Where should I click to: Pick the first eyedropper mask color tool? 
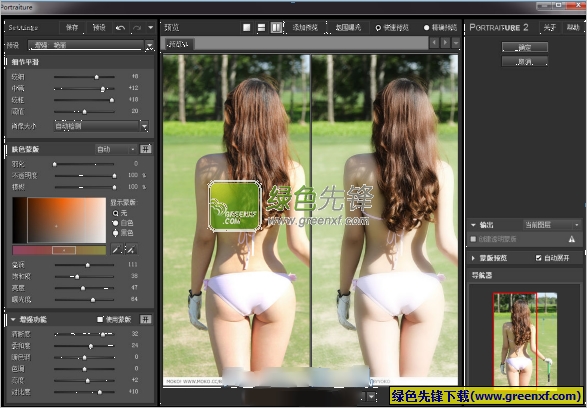point(117,249)
